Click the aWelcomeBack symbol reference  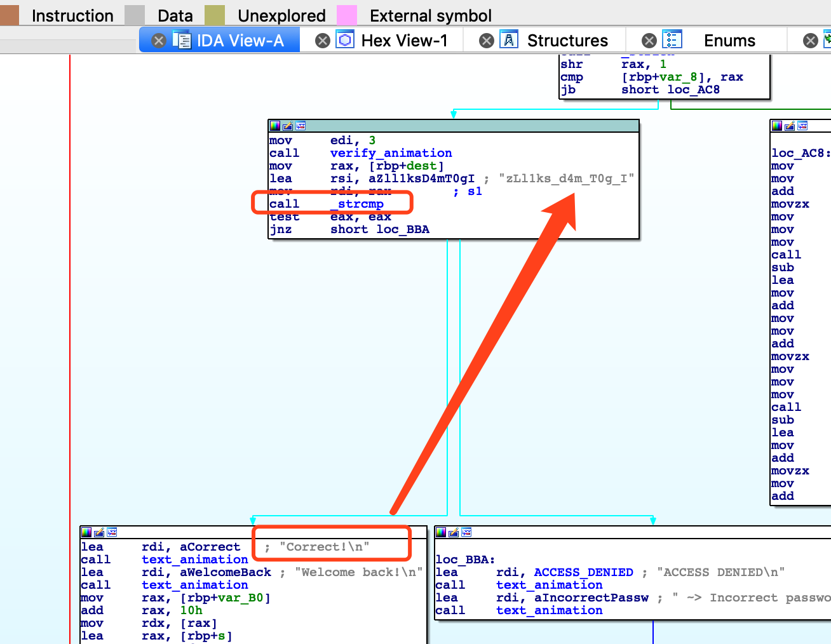tap(226, 572)
